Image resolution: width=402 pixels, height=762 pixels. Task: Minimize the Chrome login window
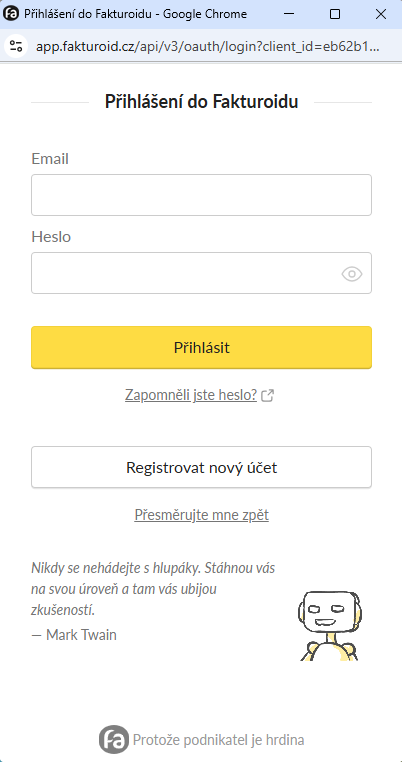(x=289, y=14)
